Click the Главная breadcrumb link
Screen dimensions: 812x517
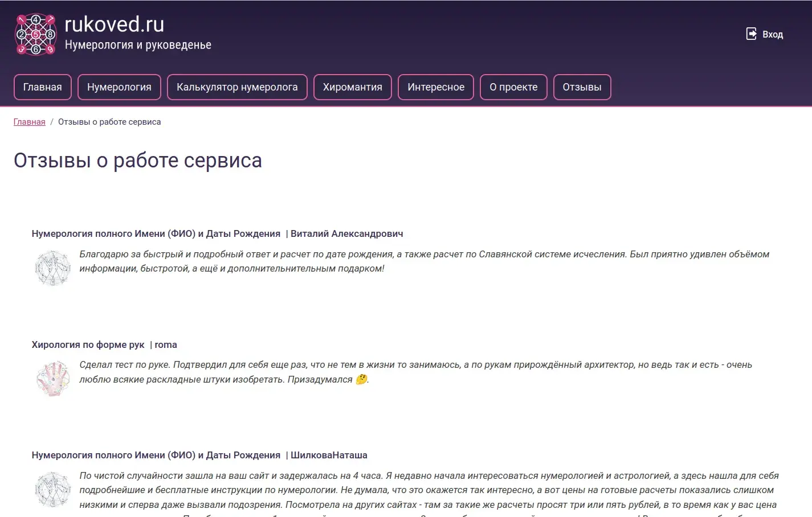[30, 122]
